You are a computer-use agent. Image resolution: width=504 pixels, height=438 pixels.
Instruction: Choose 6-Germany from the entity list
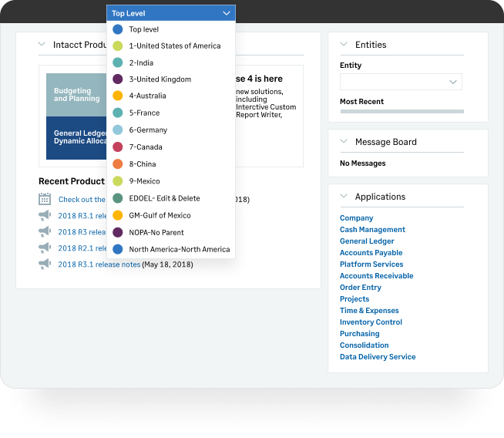(148, 130)
